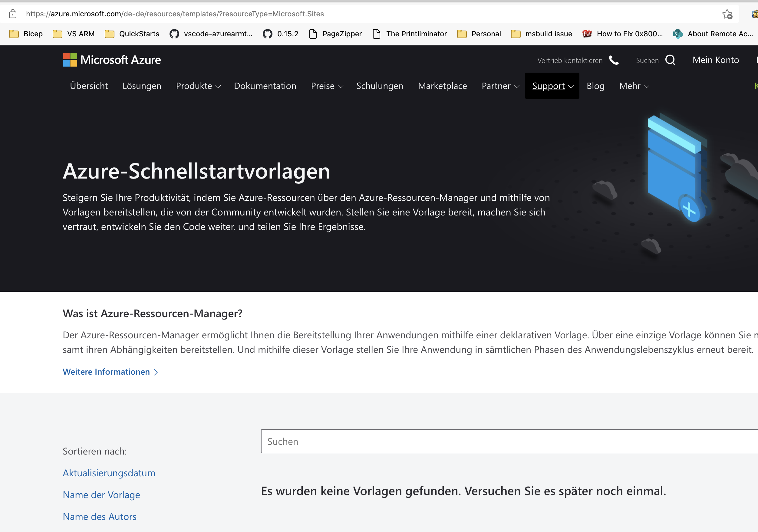Viewport: 758px width, 532px height.
Task: Click the page icon of the PageZipper bookmark
Action: click(313, 34)
